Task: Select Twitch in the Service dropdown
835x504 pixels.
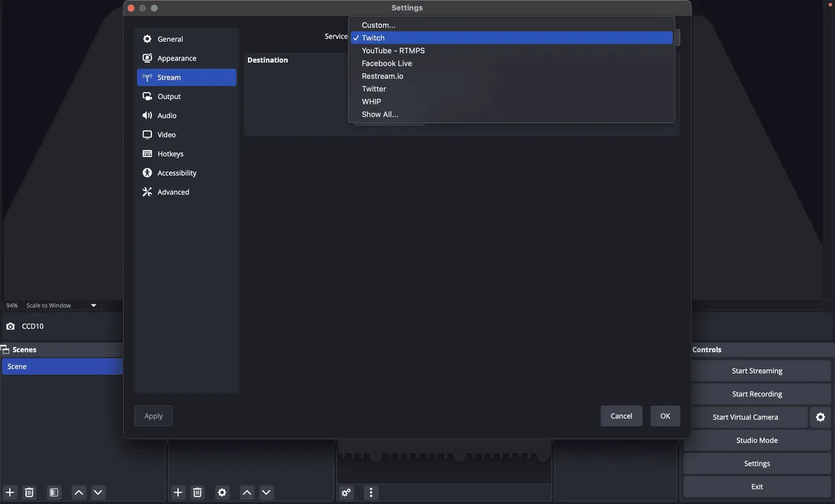Action: pos(511,38)
